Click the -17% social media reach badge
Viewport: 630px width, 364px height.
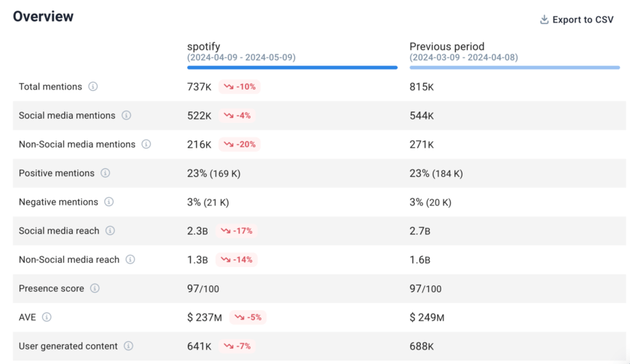tap(238, 231)
